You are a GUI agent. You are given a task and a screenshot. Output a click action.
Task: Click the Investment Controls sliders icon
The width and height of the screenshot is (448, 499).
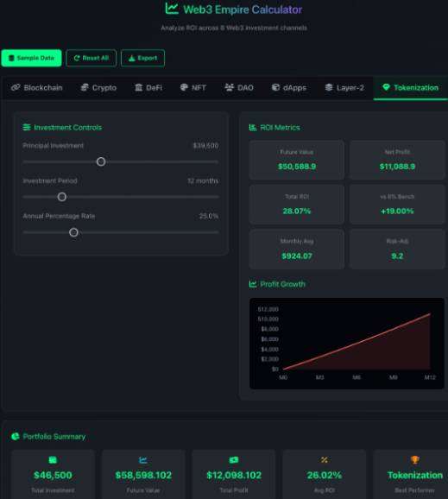(x=27, y=127)
